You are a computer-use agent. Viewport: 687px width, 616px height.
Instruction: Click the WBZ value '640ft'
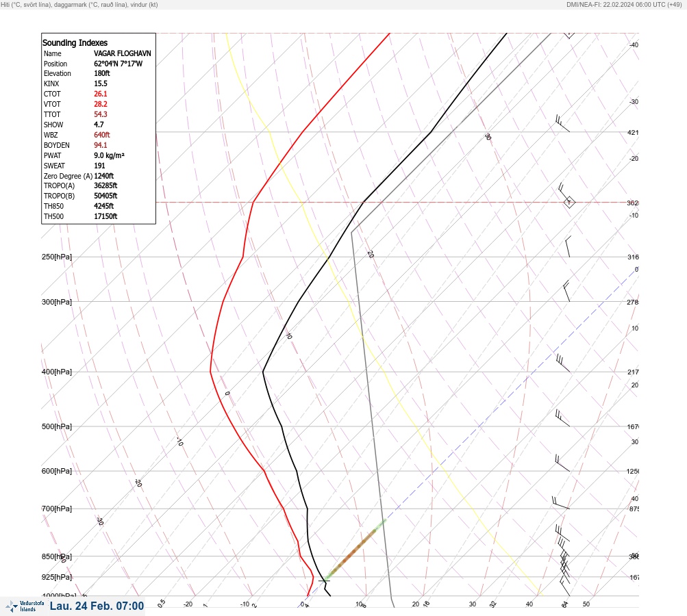tap(101, 135)
